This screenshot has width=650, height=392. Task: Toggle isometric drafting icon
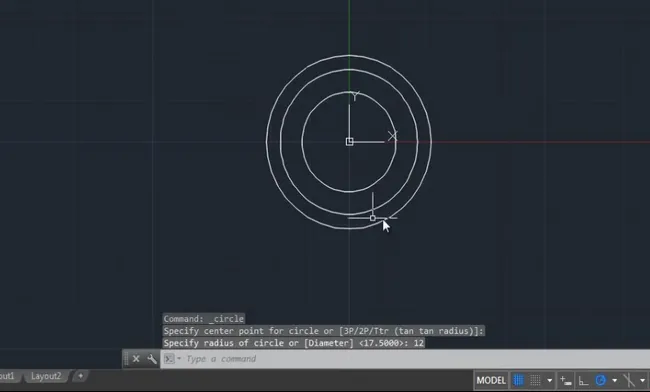pos(629,380)
